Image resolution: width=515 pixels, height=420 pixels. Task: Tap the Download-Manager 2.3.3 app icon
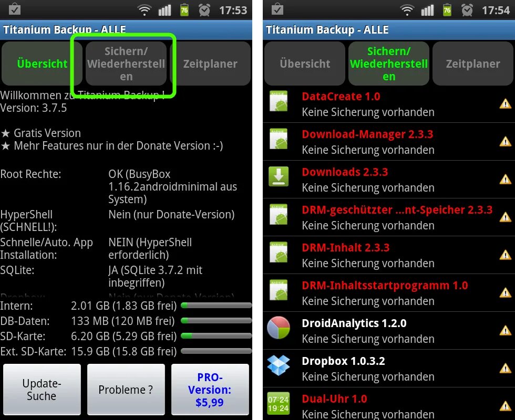[x=279, y=139]
